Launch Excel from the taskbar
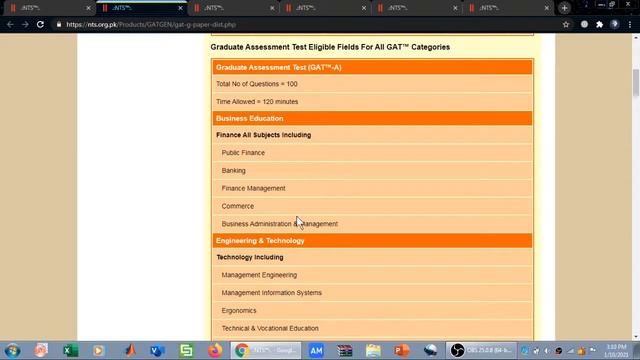Viewport: 640px width, 360px height. 70,351
